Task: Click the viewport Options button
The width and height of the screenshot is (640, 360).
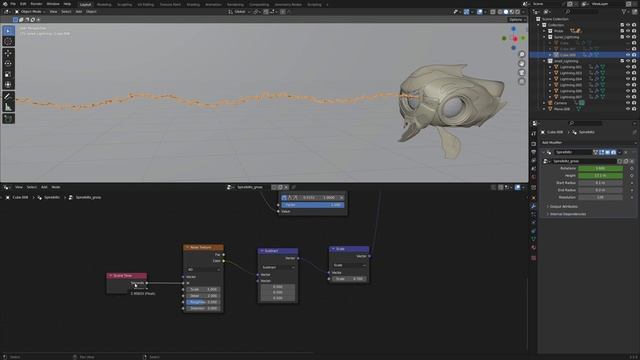Action: (517, 20)
